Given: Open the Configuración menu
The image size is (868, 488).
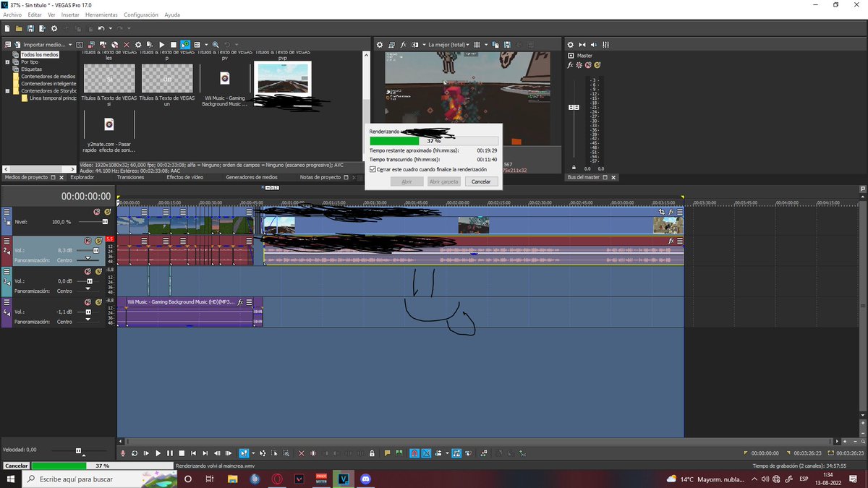Looking at the screenshot, I should 141,14.
